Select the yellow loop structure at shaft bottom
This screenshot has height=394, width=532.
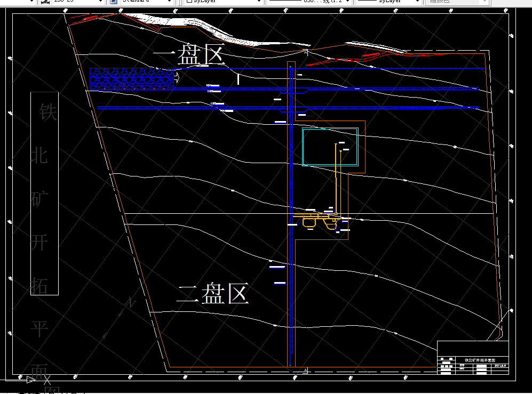[x=309, y=222]
